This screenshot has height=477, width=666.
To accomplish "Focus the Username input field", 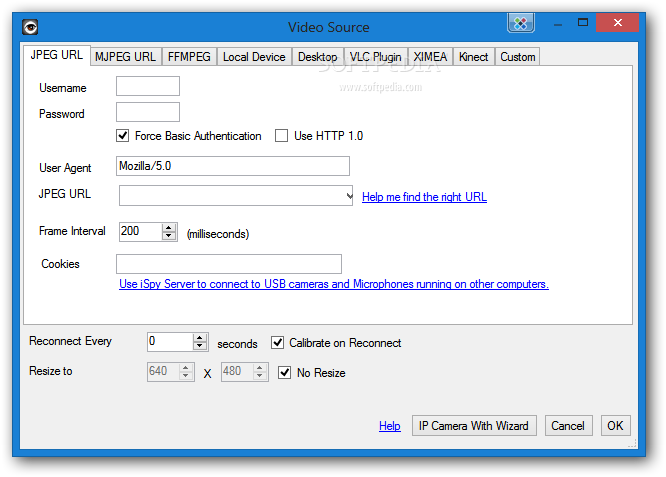I will 148,86.
